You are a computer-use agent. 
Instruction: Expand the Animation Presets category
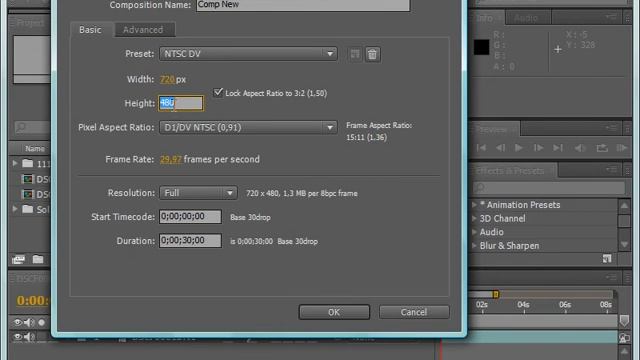[474, 204]
